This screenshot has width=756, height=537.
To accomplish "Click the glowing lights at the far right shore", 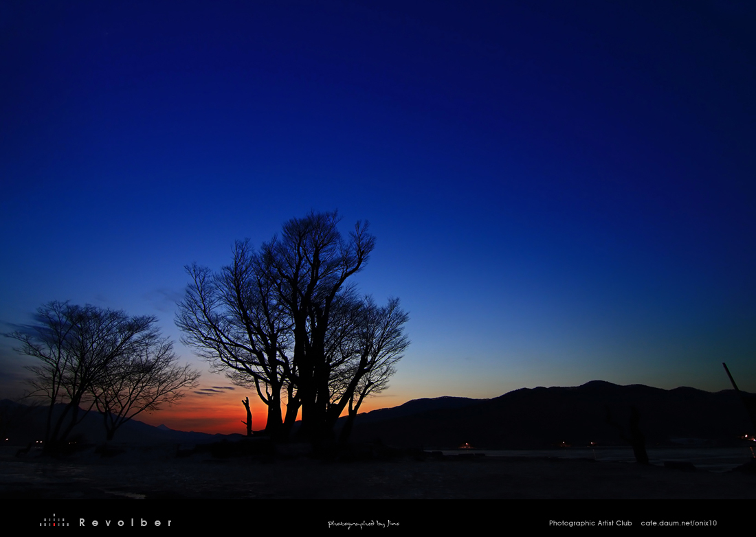I will click(748, 437).
